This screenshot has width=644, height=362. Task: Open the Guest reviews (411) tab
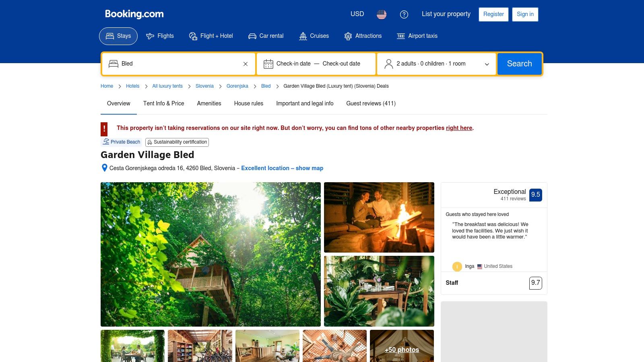point(371,103)
